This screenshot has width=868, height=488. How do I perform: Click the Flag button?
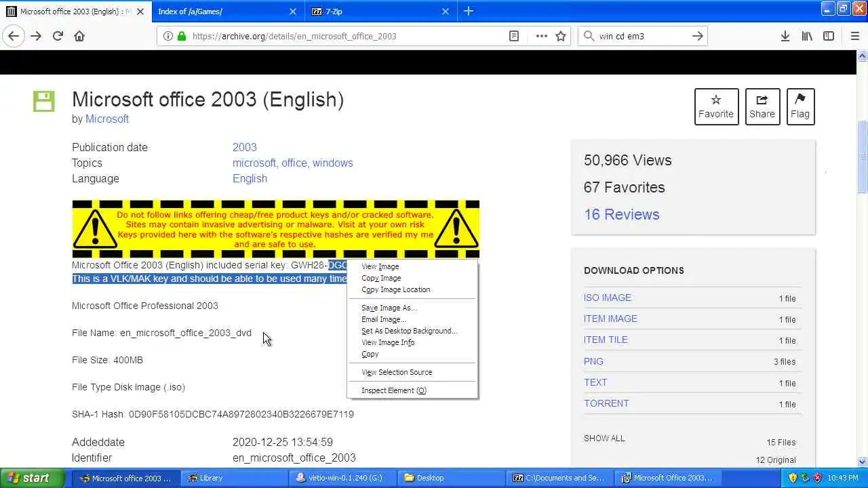[800, 106]
